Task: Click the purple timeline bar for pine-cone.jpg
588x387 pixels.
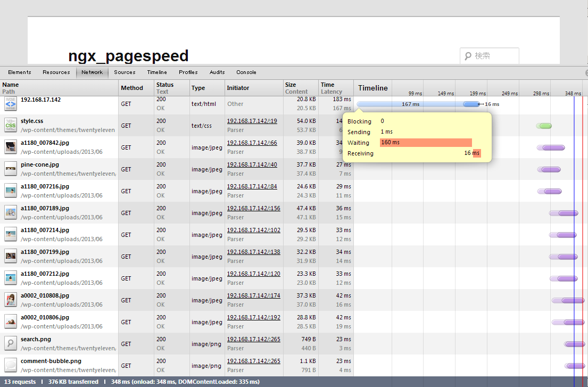Action: point(549,169)
